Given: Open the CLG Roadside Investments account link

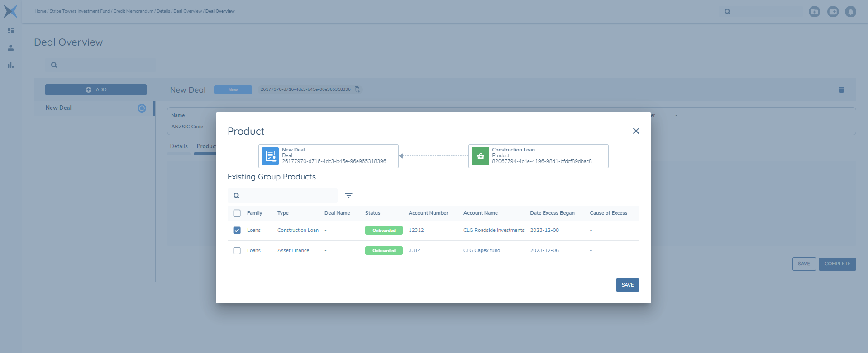Looking at the screenshot, I should 493,231.
